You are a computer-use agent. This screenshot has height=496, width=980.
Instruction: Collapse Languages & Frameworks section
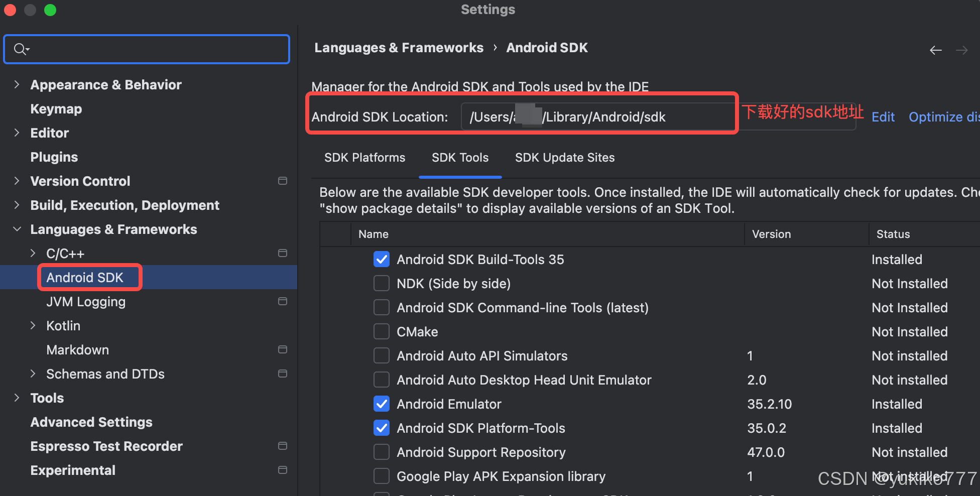pyautogui.click(x=17, y=229)
